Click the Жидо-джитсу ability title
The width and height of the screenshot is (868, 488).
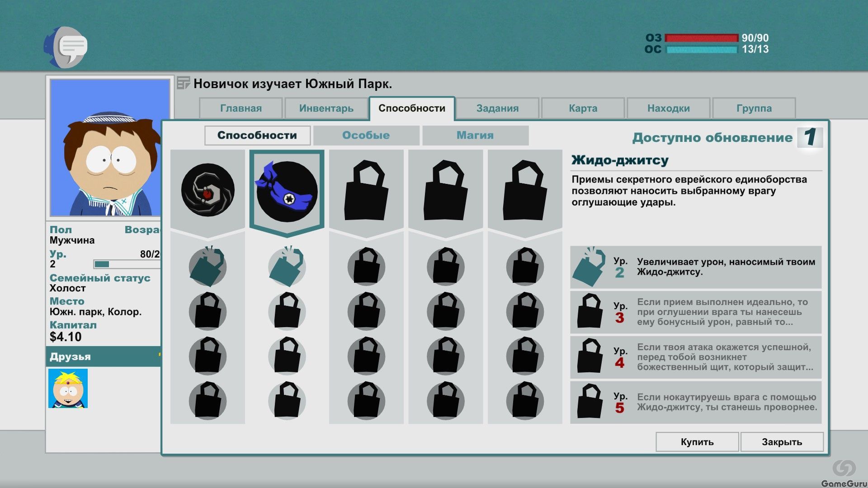620,160
